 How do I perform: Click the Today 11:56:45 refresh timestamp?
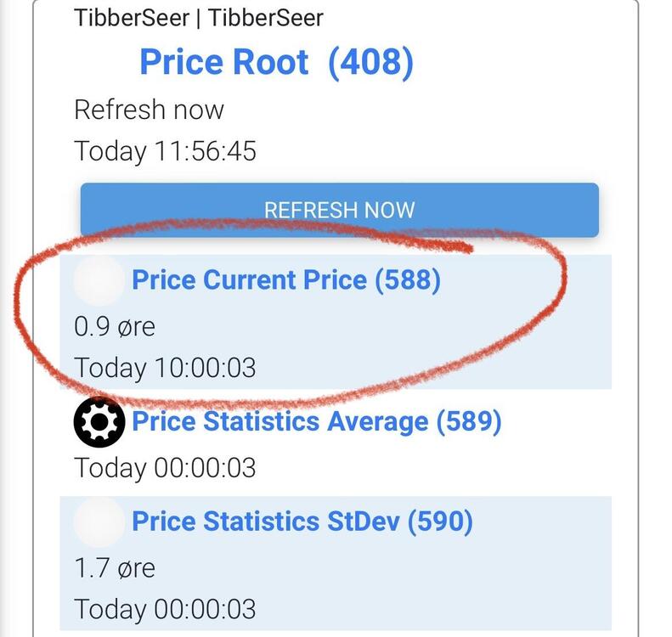165,151
